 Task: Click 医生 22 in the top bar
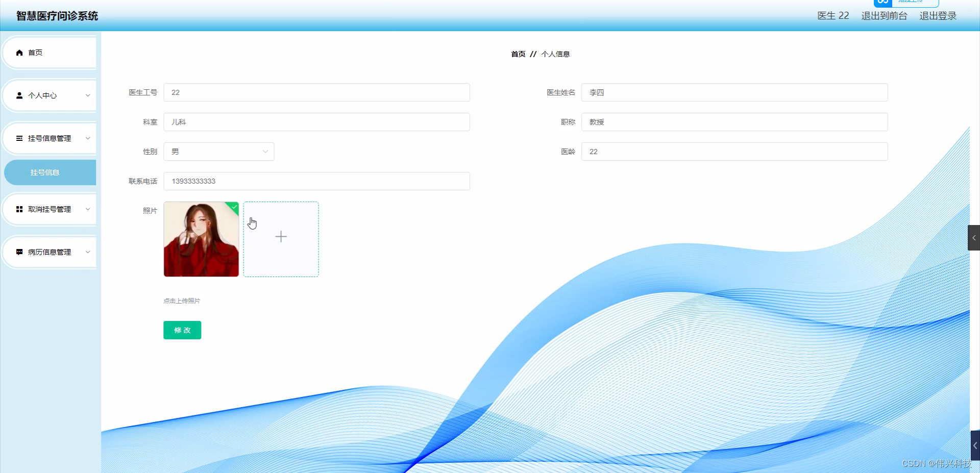tap(832, 15)
